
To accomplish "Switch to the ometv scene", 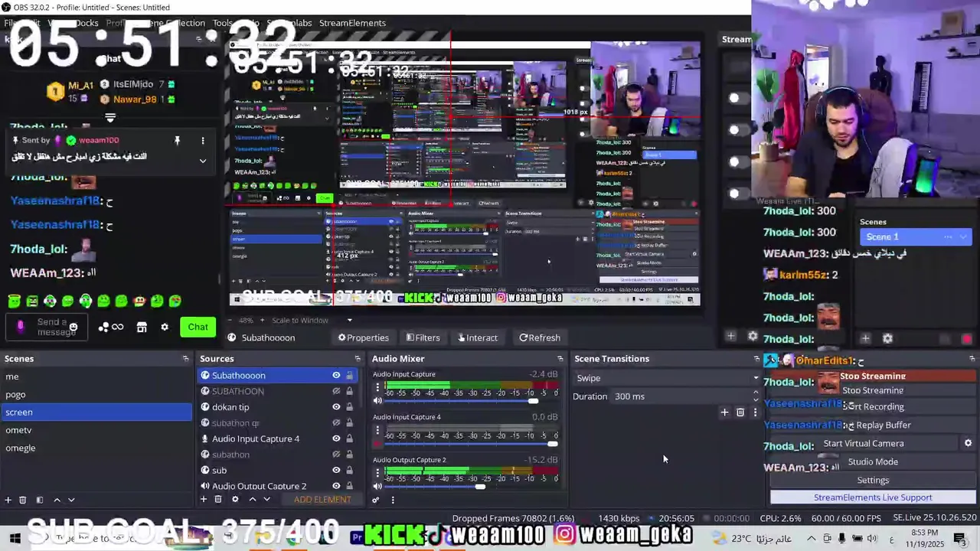I will point(96,430).
